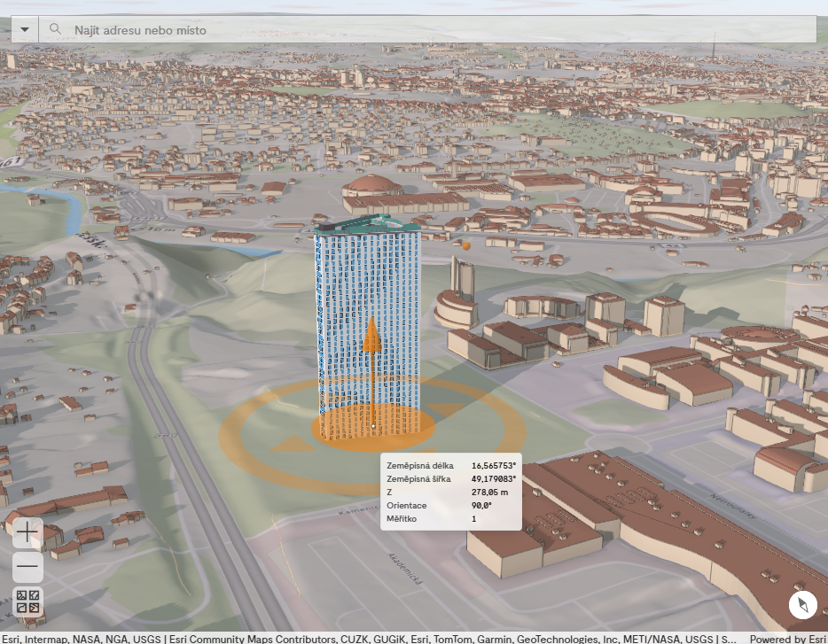The image size is (828, 644).
Task: Click the white center point at tower base
Action: click(x=373, y=426)
